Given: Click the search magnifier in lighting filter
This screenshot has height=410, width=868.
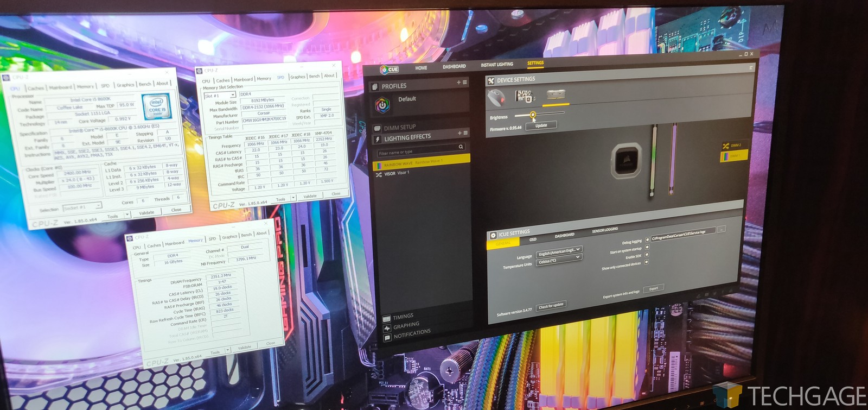Looking at the screenshot, I should click(x=461, y=147).
